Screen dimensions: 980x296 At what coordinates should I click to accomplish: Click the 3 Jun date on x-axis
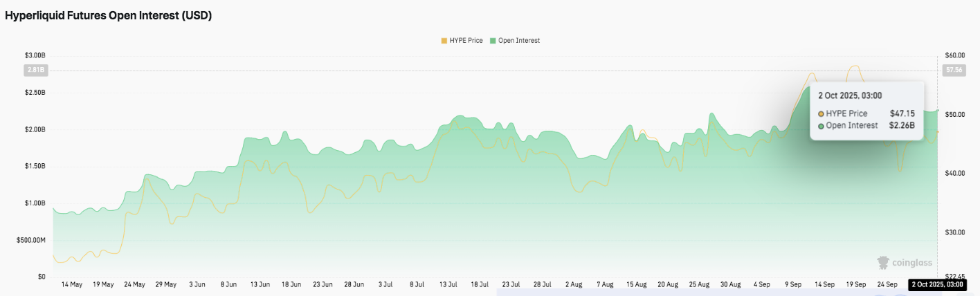[x=197, y=284]
